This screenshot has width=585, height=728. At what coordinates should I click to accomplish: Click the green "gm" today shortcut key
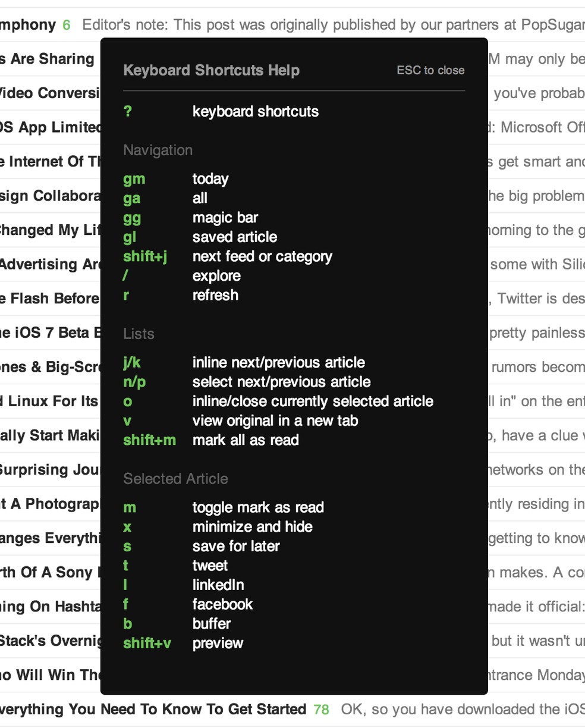click(134, 179)
